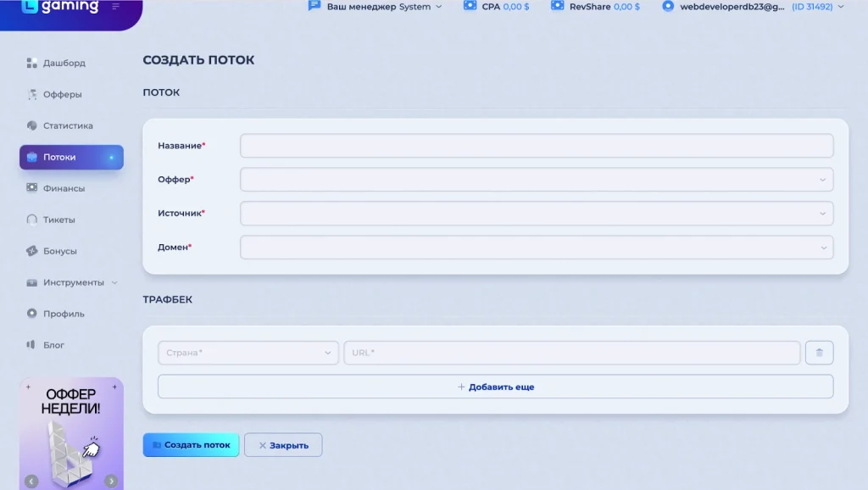868x490 pixels.
Task: Open the Оффер dropdown
Action: coord(537,180)
